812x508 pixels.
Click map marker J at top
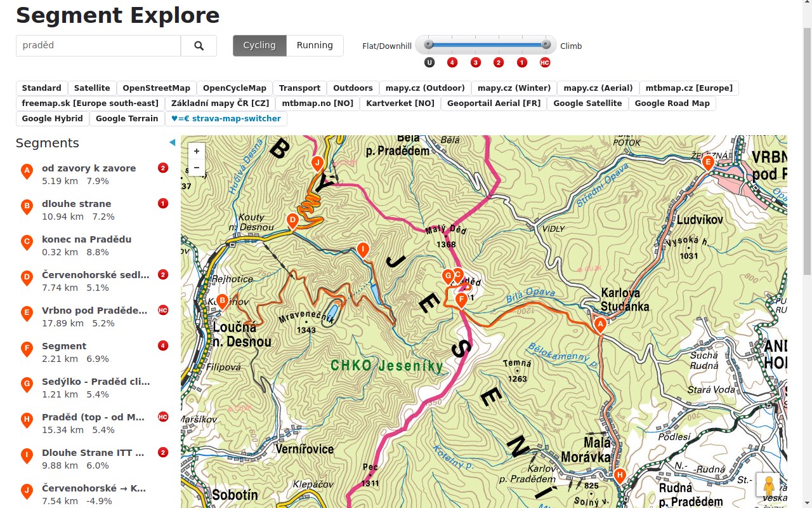pyautogui.click(x=317, y=163)
